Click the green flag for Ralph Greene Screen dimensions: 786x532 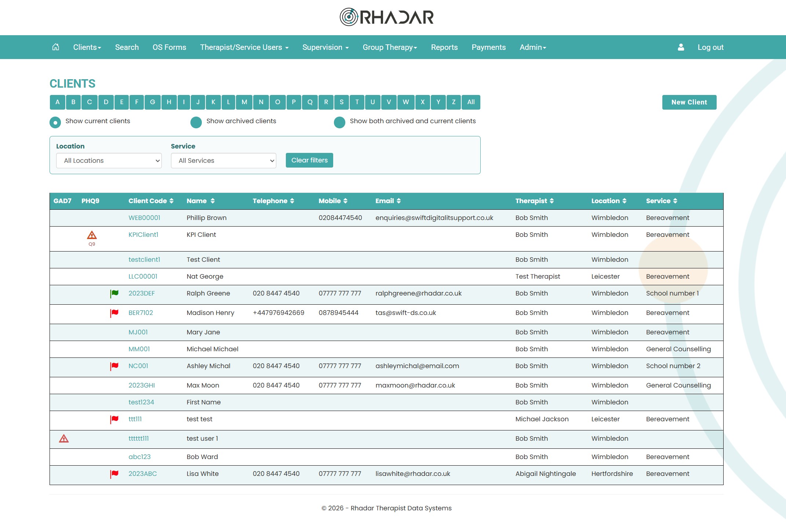point(114,293)
